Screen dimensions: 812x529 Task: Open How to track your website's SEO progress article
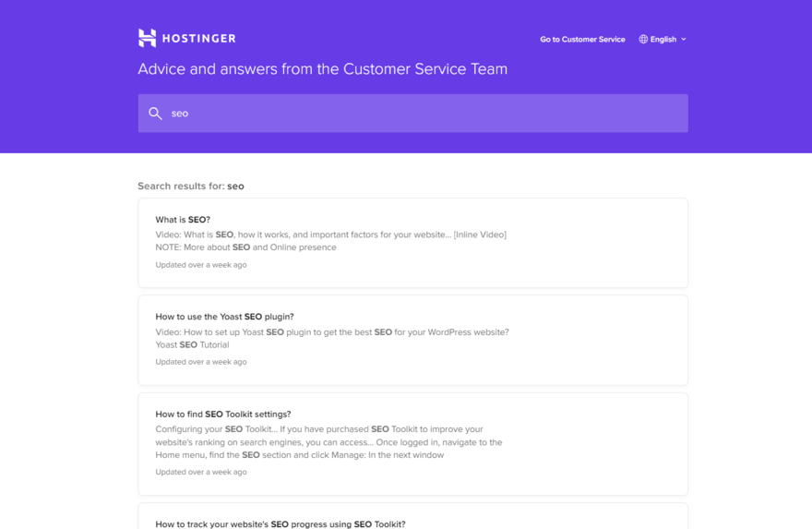click(412, 516)
